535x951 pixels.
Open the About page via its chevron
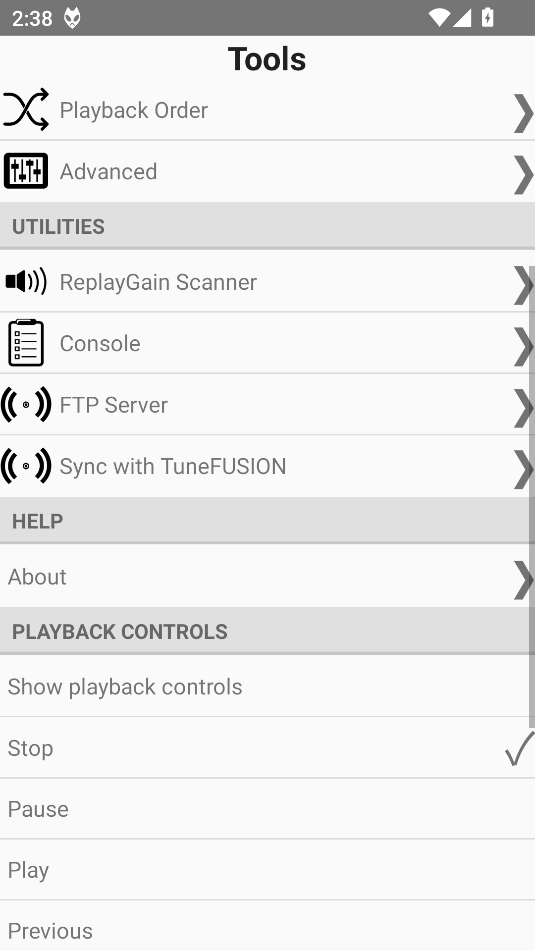pyautogui.click(x=522, y=580)
